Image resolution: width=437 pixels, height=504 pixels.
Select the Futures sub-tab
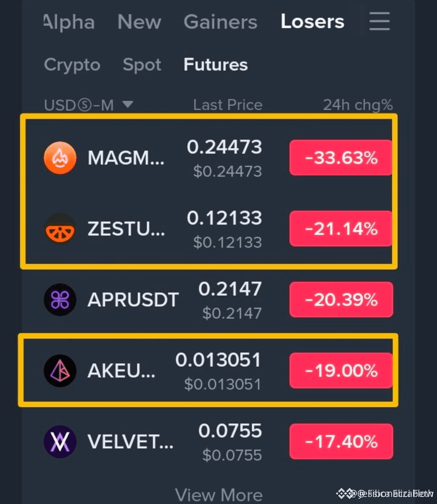click(216, 65)
